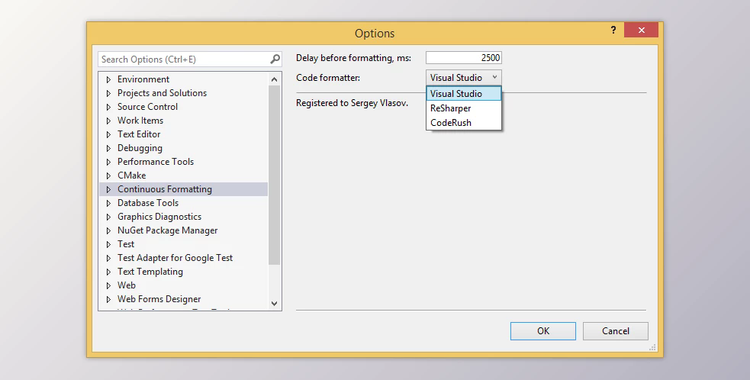The height and width of the screenshot is (380, 750).
Task: Toggle the Code formatter combo box
Action: [x=463, y=78]
